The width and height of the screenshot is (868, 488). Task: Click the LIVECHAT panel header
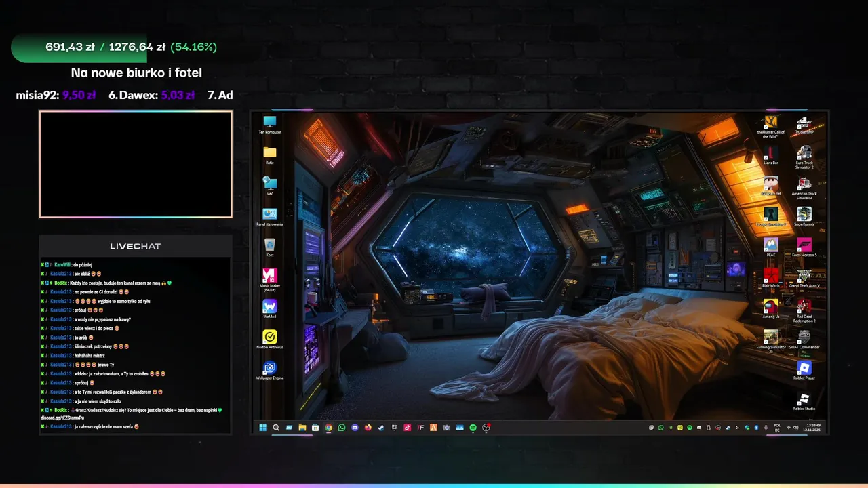(136, 246)
